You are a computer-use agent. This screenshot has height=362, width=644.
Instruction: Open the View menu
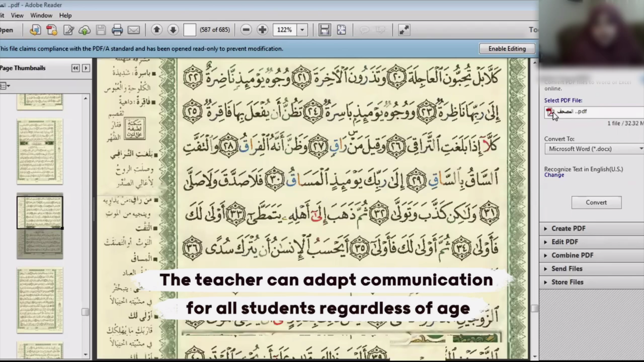[x=17, y=15]
